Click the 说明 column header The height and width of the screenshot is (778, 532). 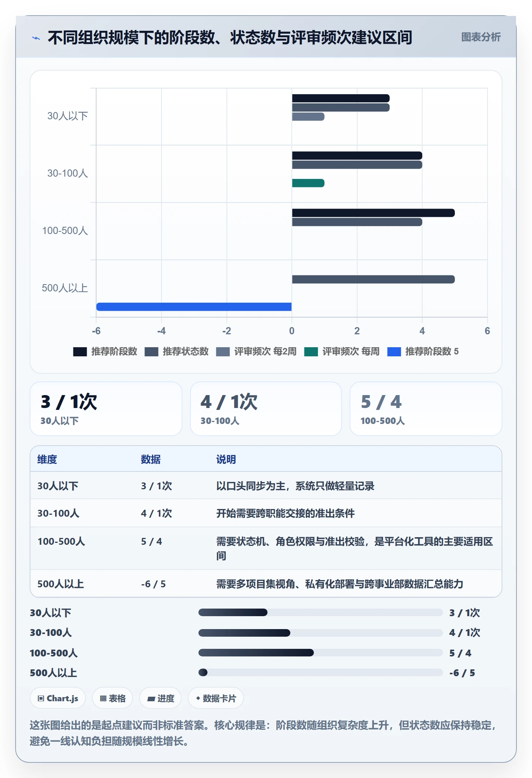pos(226,459)
